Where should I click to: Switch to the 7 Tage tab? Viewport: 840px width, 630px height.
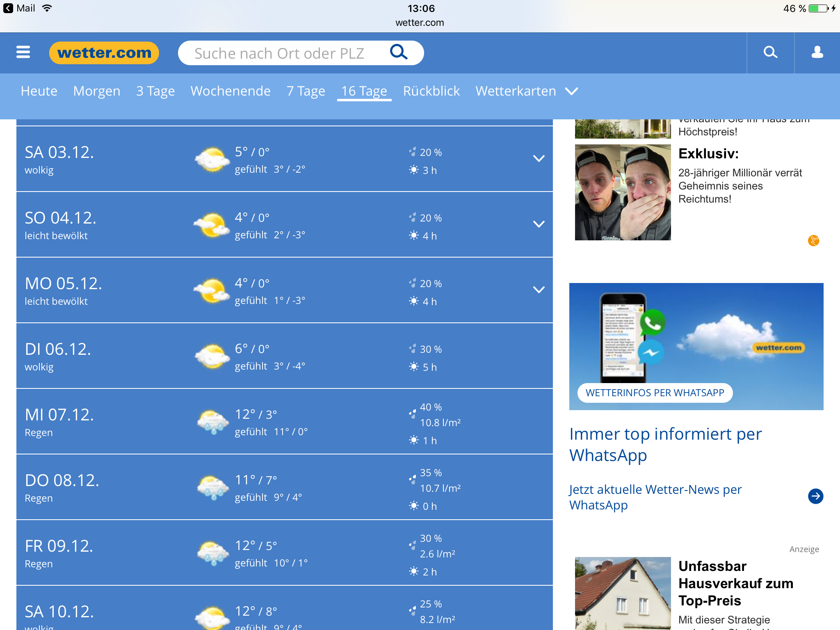[306, 91]
